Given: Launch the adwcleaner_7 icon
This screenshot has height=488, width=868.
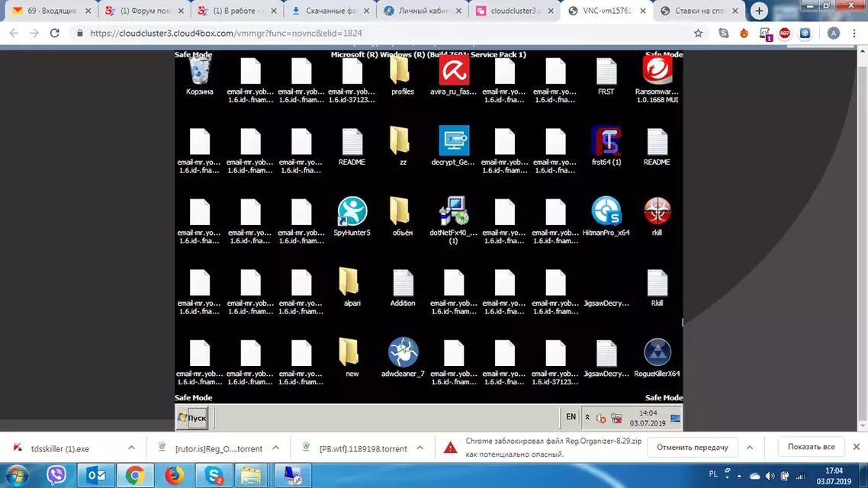Looking at the screenshot, I should [403, 358].
